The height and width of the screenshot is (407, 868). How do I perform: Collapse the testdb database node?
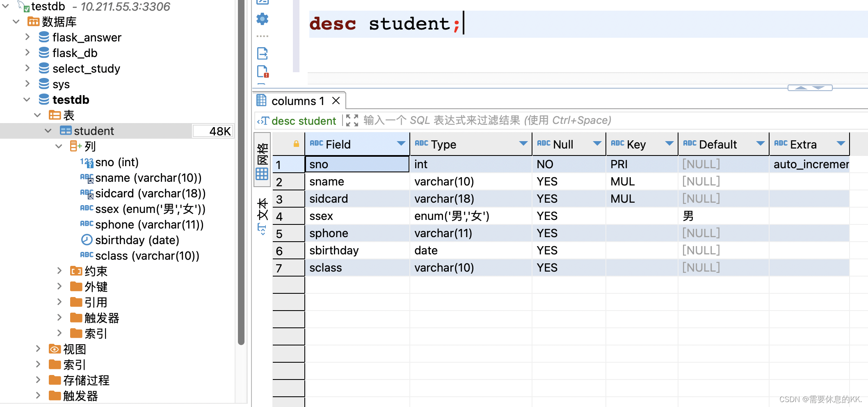(27, 99)
